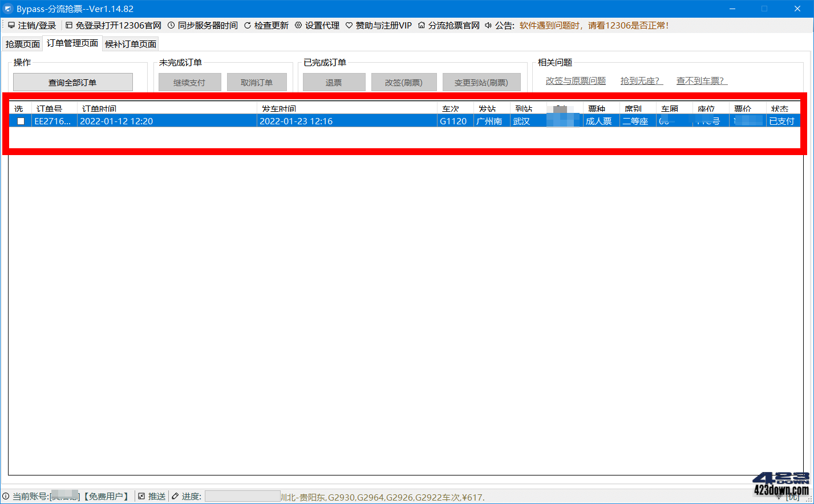Click the 查不到车票? help link
The height and width of the screenshot is (504, 814).
click(701, 80)
